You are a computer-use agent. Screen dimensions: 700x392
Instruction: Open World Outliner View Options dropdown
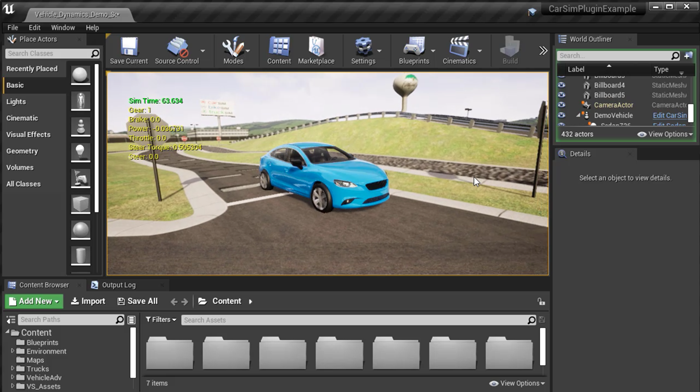pyautogui.click(x=665, y=134)
